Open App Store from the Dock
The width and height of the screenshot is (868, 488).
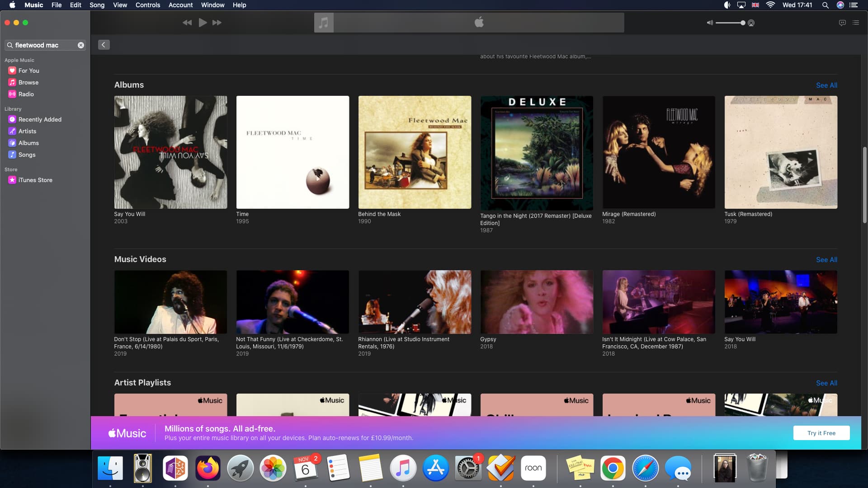click(435, 468)
